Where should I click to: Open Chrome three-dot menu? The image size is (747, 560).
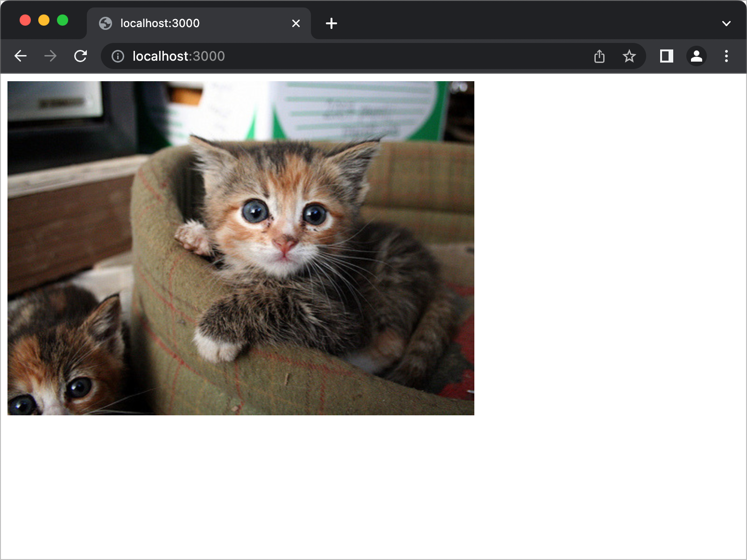[726, 56]
